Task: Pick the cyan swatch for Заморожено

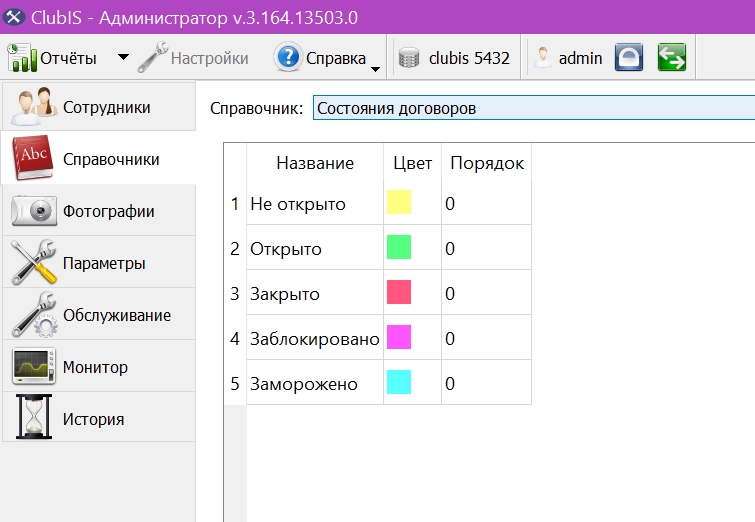Action: [x=399, y=382]
